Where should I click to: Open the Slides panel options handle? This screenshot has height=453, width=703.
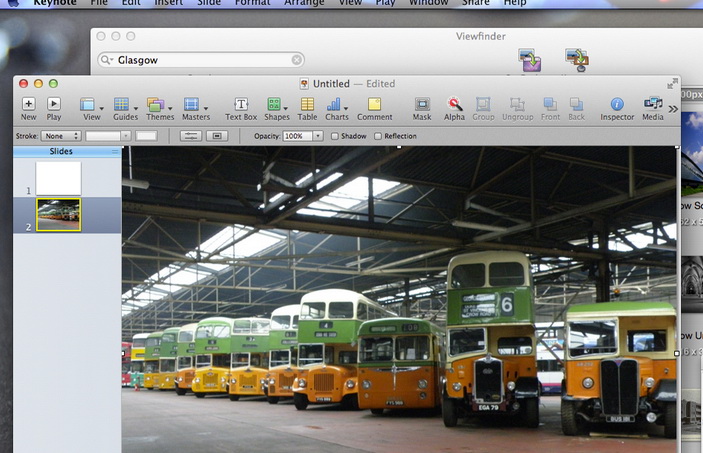point(115,152)
